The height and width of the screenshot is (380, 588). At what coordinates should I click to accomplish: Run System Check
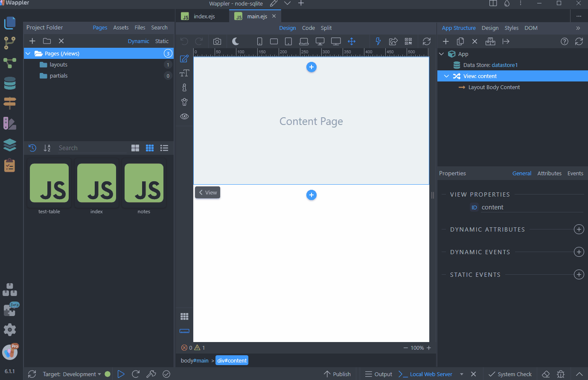point(510,374)
